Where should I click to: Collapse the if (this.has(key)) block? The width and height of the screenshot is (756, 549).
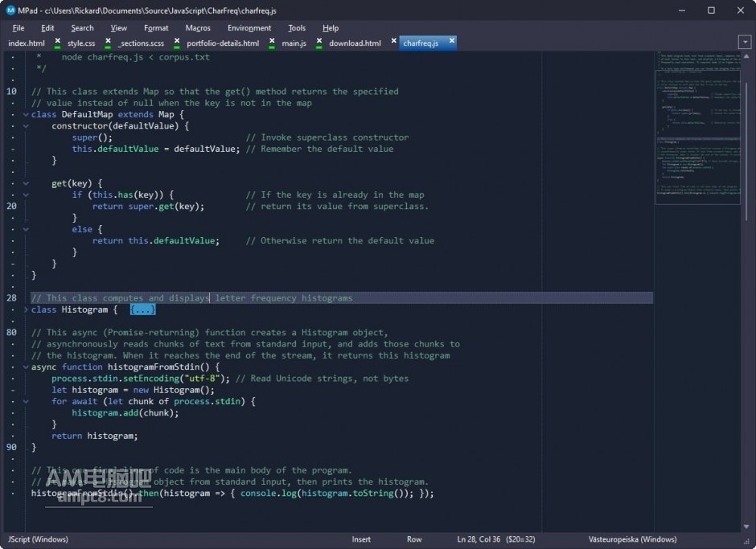tap(26, 195)
